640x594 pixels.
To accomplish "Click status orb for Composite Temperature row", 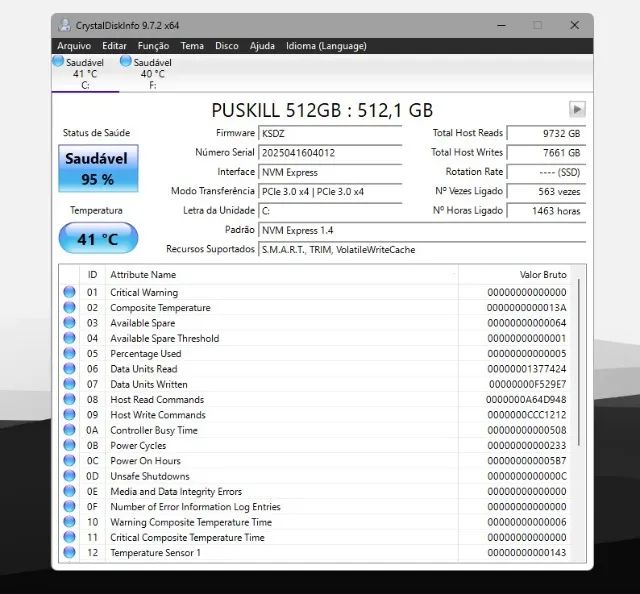I will (69, 307).
